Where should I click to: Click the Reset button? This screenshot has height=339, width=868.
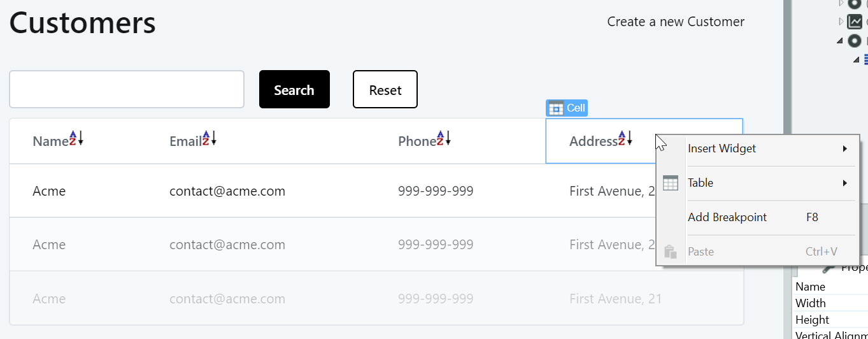(385, 89)
